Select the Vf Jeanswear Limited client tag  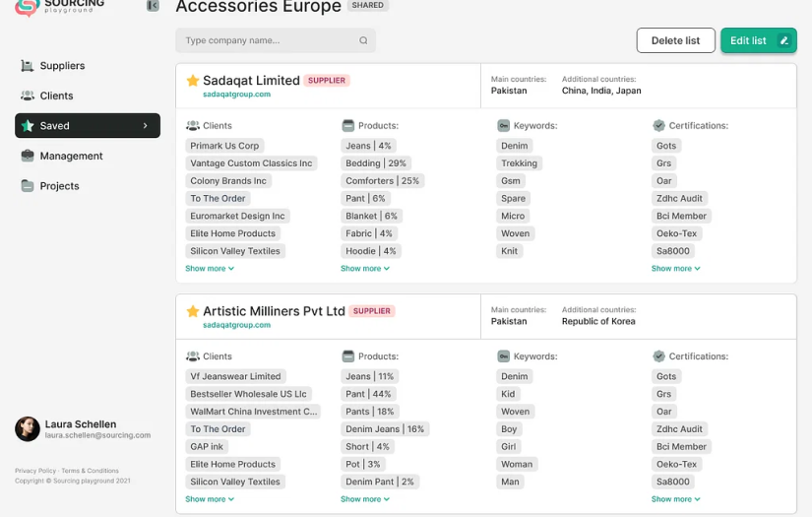click(235, 376)
